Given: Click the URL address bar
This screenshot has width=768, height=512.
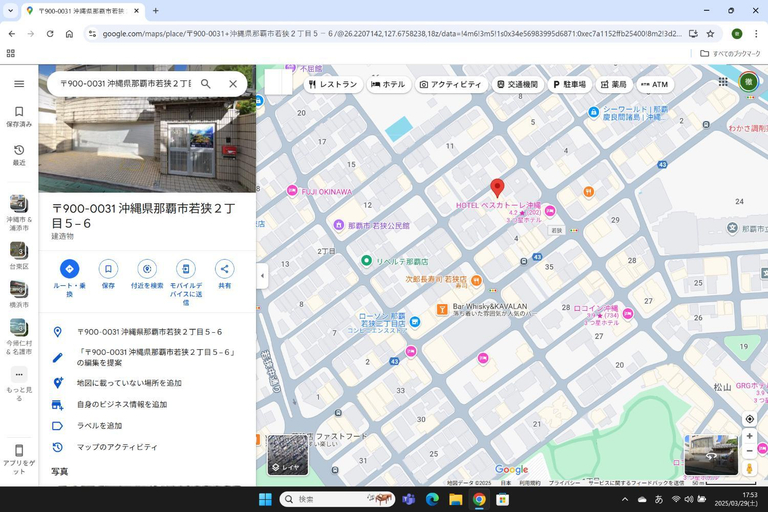Looking at the screenshot, I should pos(392,34).
